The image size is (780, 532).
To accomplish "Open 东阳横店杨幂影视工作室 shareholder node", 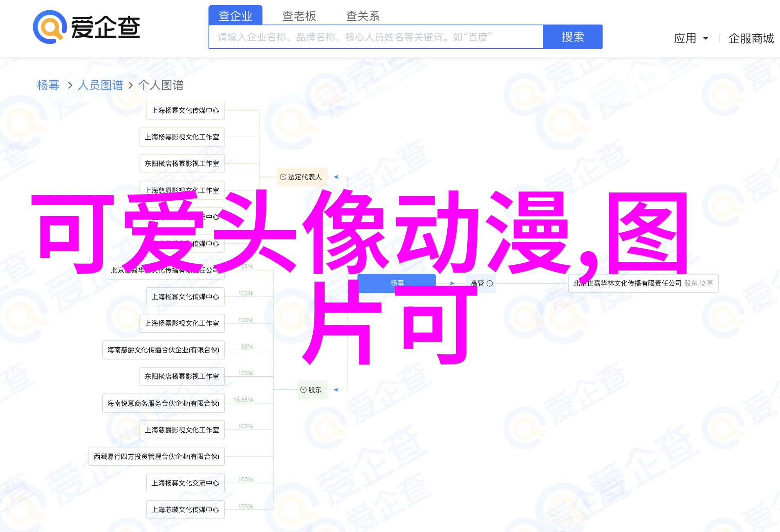I will [x=182, y=376].
